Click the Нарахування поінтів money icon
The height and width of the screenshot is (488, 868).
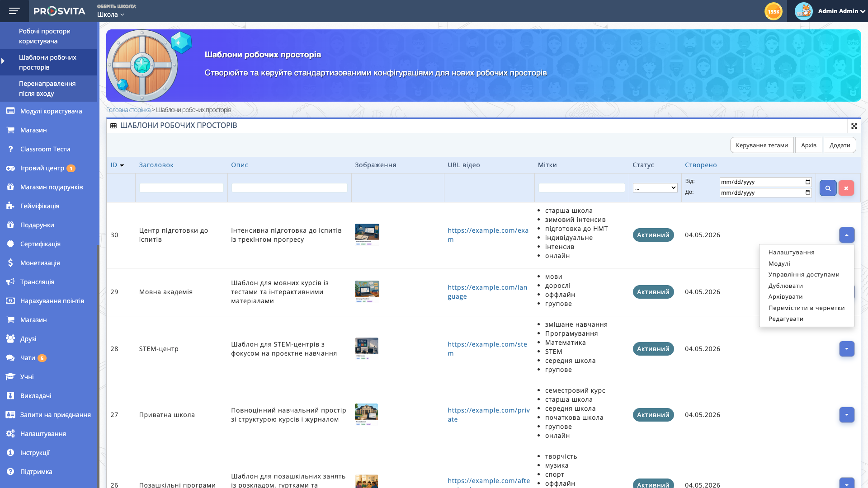[10, 301]
